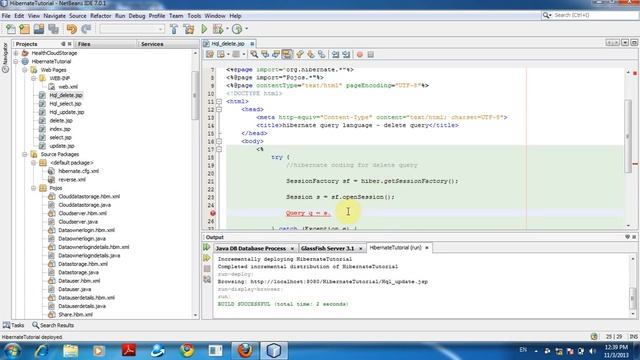Open the Profile Project dropdown arrow
Screen dimensions: 640x360
[x=246, y=29]
